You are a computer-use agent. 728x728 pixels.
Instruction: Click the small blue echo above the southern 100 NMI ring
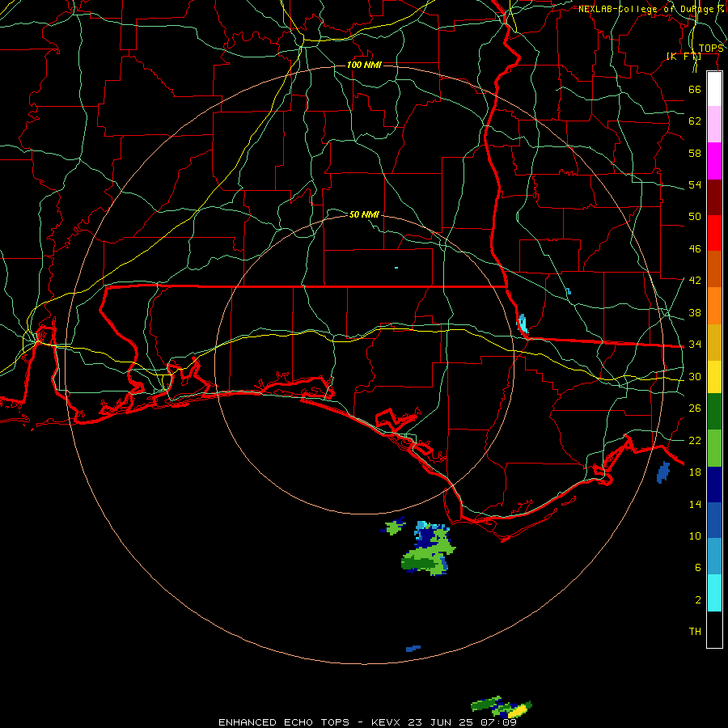413,648
